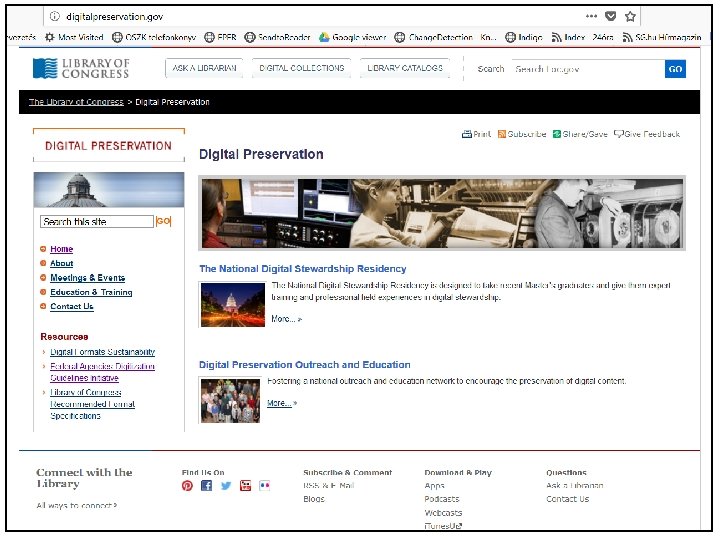Screen dimensions: 720x540
Task: Open About in sidebar menu
Action: coord(62,263)
